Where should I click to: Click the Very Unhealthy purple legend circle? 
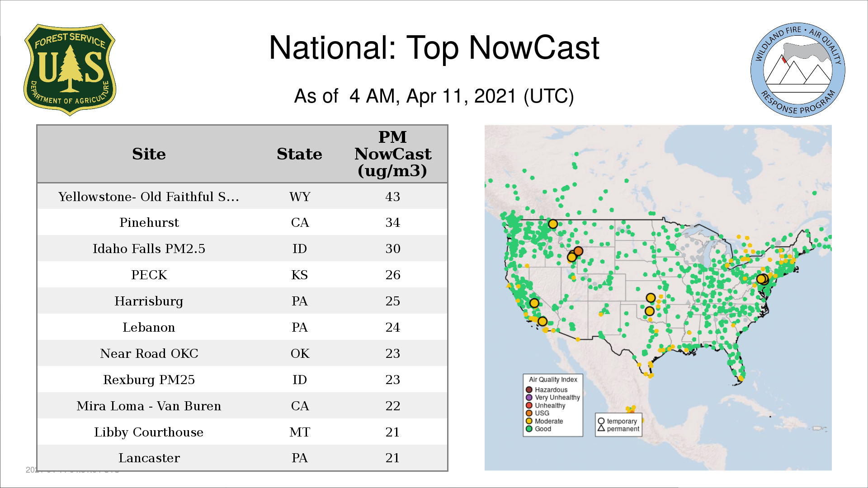coord(529,398)
